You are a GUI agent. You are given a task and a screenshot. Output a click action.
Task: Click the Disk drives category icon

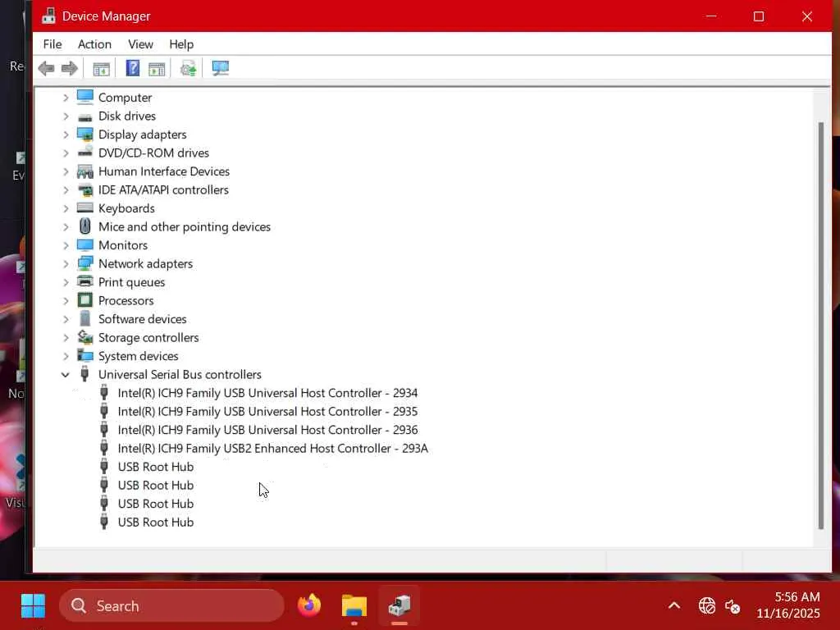click(84, 116)
